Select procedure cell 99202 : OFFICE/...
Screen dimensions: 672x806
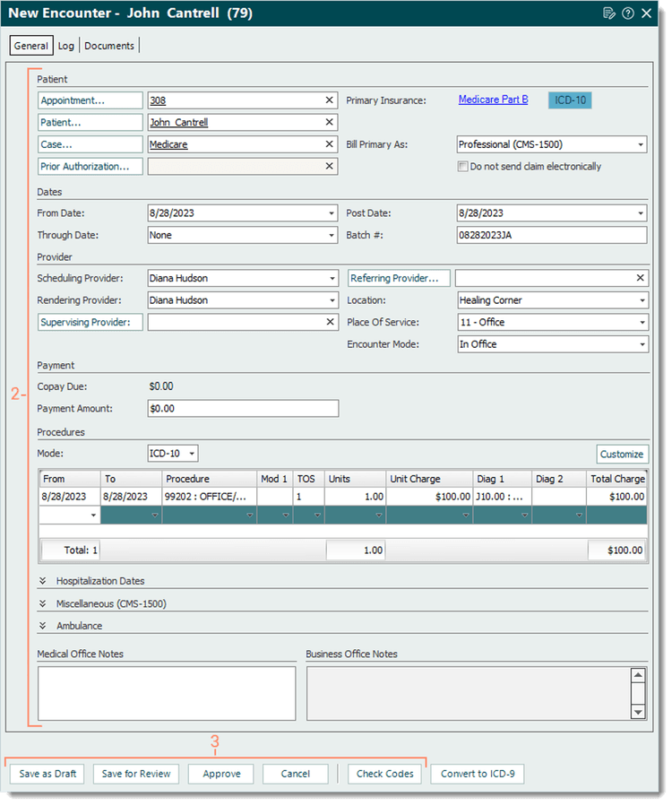pos(209,497)
